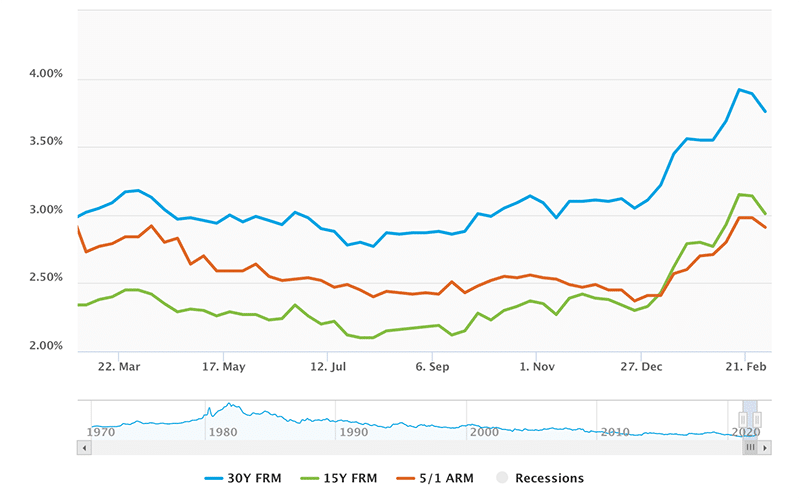This screenshot has width=800, height=498.
Task: Click the navigator scrollbar's left arrow
Action: click(x=83, y=448)
